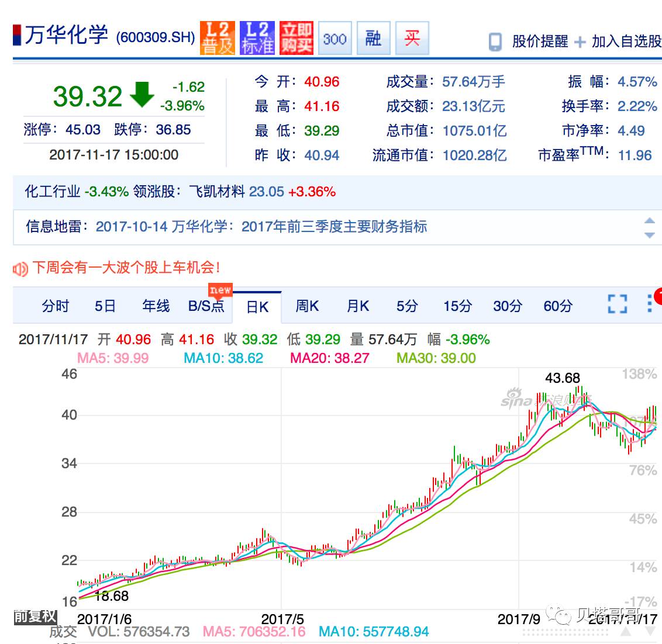Click the 18.68 low price marker
This screenshot has height=644, width=662.
(x=111, y=596)
